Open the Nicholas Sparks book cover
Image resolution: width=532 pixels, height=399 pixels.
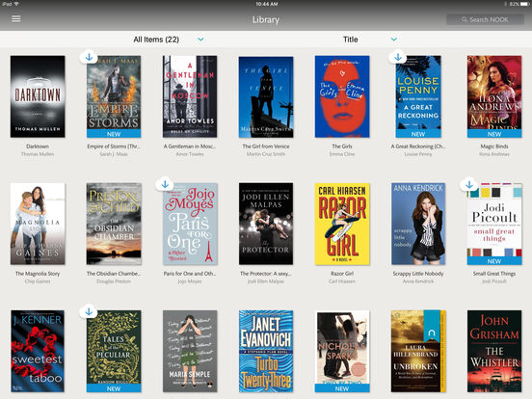click(x=342, y=352)
